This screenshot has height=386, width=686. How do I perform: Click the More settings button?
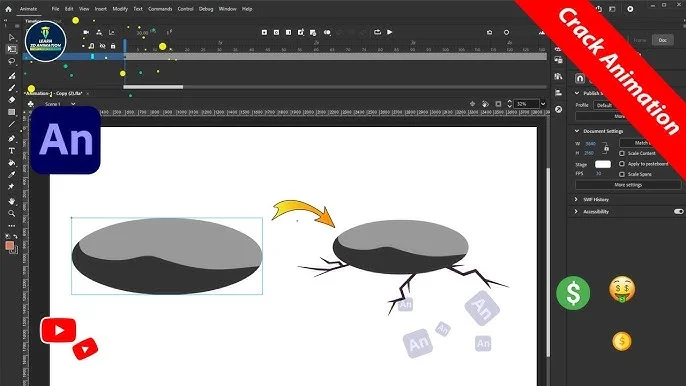pos(628,185)
